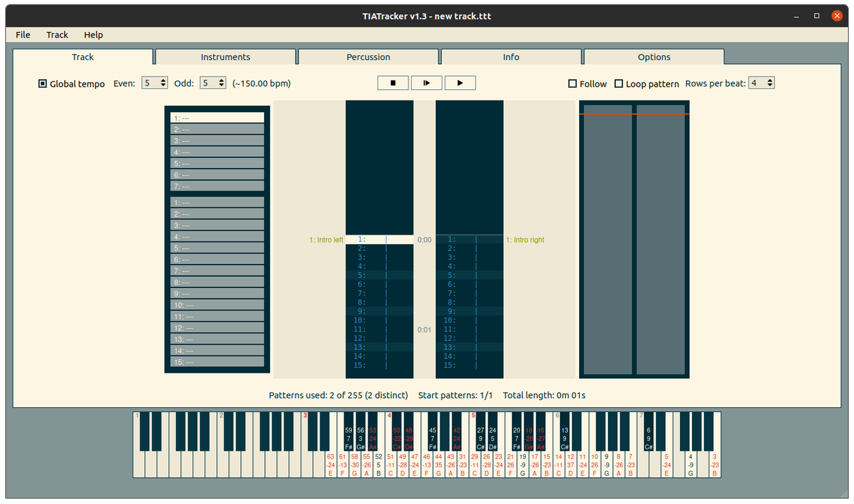The height and width of the screenshot is (504, 854).
Task: Select row 5 in the Intro left pattern
Action: click(380, 275)
